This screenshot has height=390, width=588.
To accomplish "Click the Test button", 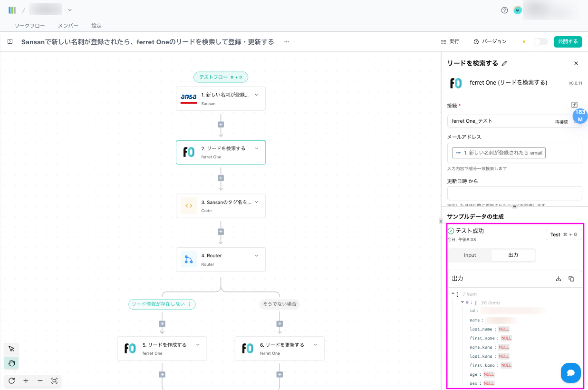I will coord(563,234).
